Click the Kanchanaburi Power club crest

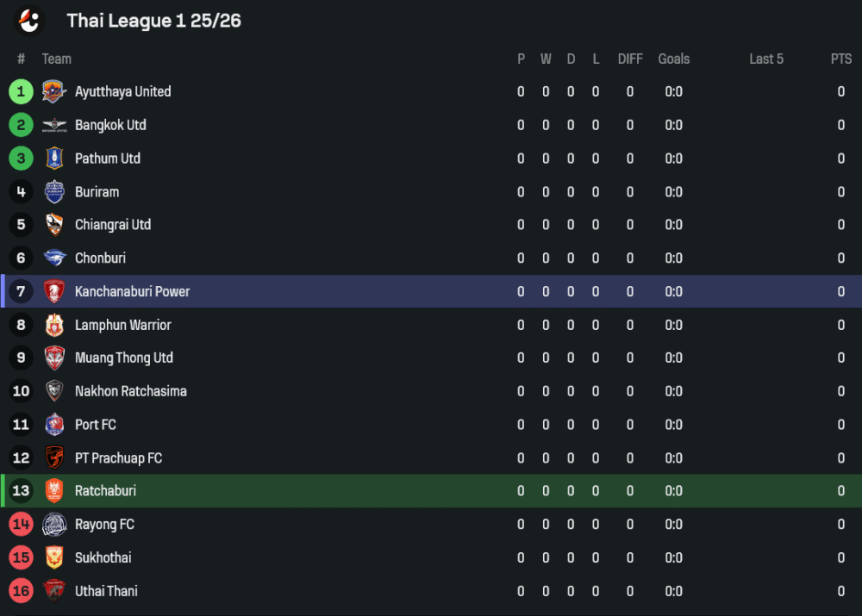pos(54,292)
